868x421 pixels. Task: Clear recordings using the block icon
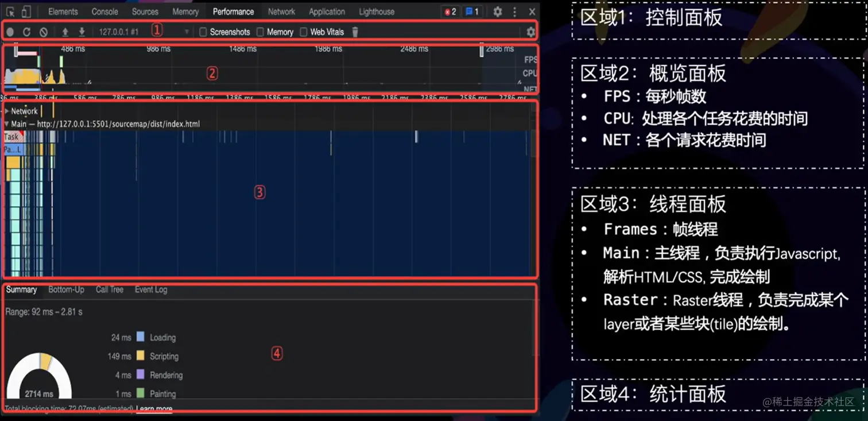point(44,32)
